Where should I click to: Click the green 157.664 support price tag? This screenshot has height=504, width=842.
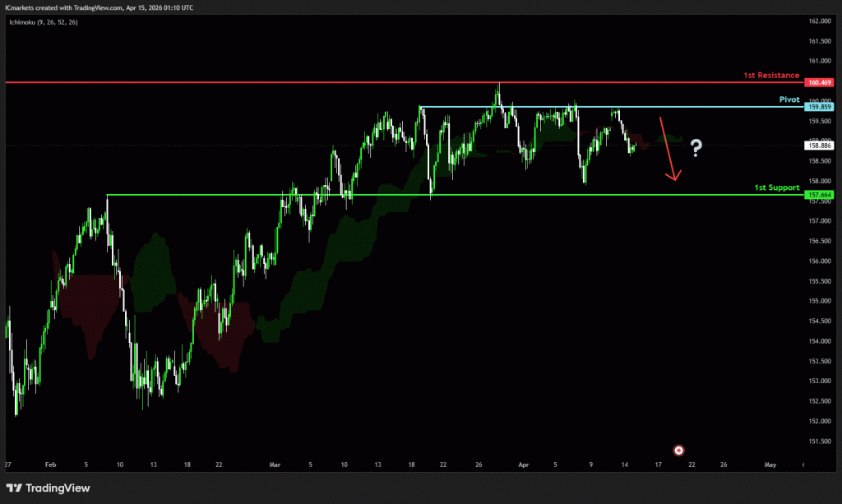(x=820, y=195)
